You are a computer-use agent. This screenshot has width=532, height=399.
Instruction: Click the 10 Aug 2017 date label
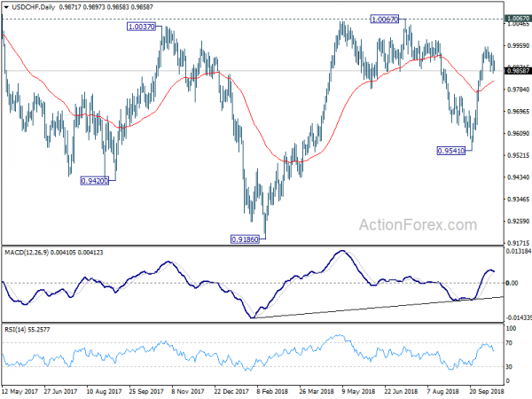(x=104, y=391)
